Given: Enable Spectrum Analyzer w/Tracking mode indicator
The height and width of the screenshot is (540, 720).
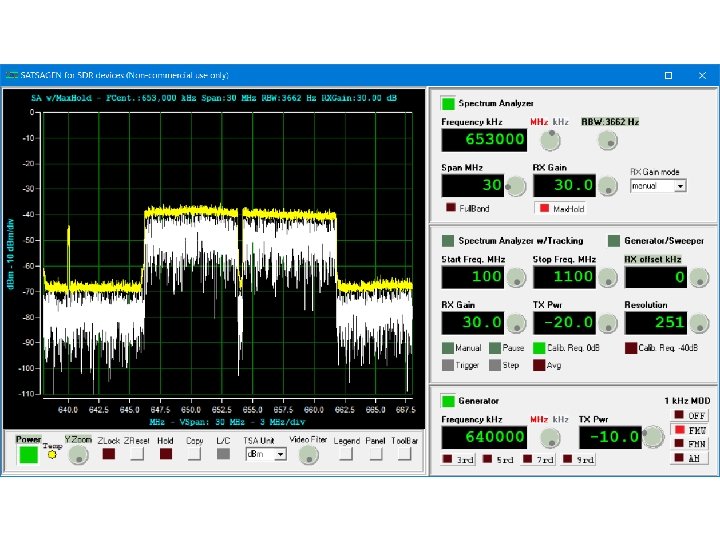Looking at the screenshot, I should pyautogui.click(x=448, y=241).
